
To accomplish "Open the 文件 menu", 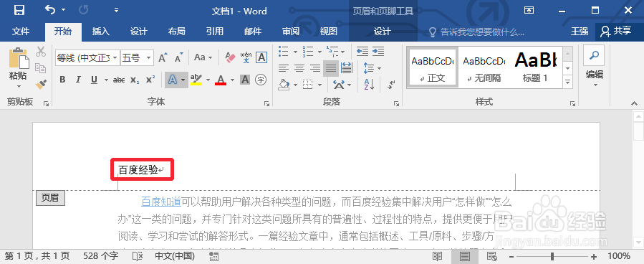I will tap(21, 32).
